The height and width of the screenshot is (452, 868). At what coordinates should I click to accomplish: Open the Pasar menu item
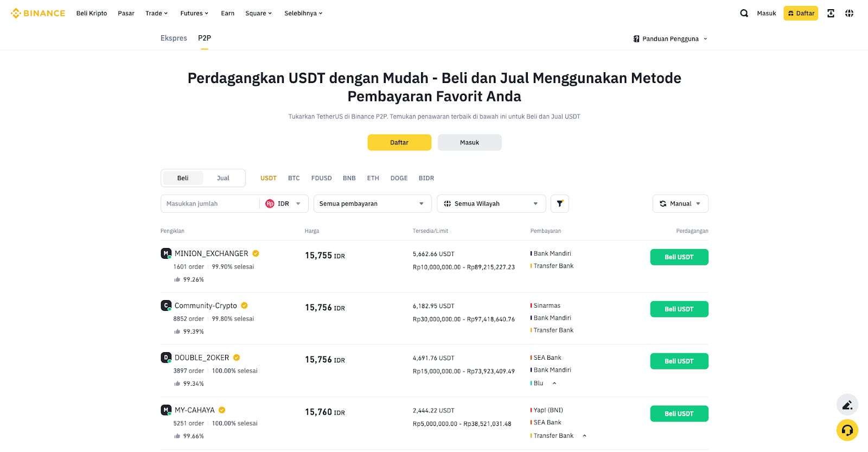click(x=126, y=13)
